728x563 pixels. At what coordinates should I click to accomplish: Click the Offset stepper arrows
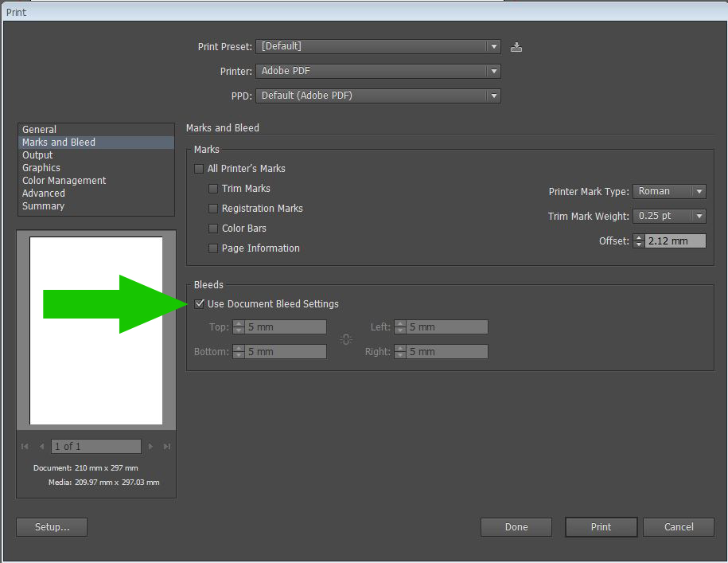[639, 241]
